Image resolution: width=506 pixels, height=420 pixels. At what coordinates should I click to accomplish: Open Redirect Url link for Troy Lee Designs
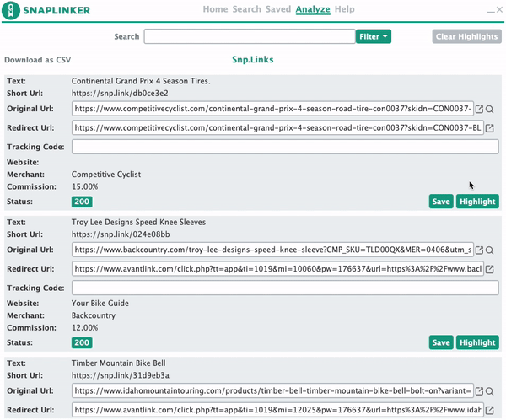(489, 269)
